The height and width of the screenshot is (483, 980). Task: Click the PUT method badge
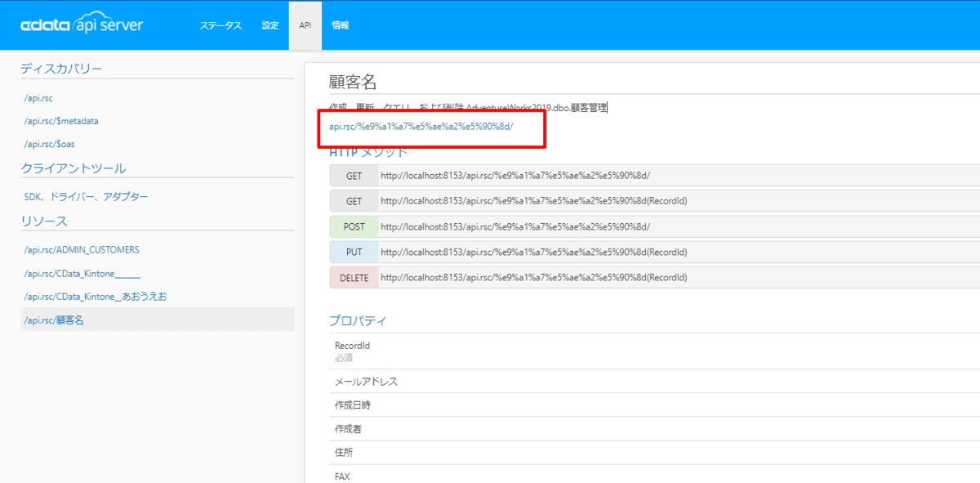point(354,253)
